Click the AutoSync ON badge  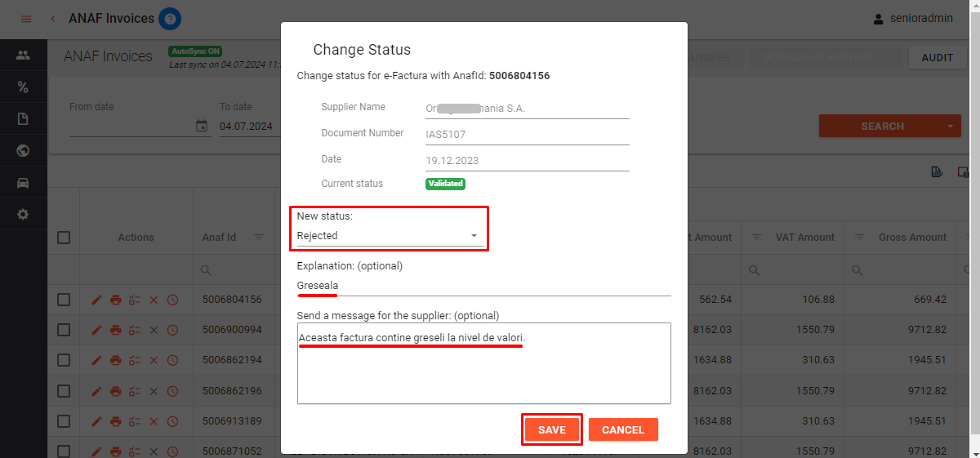point(195,51)
